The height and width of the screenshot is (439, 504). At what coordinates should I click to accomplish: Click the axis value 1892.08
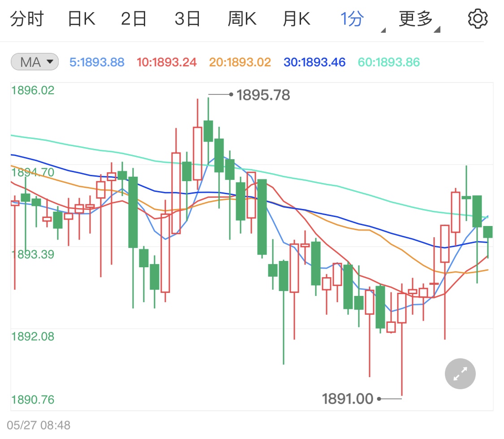click(x=33, y=336)
